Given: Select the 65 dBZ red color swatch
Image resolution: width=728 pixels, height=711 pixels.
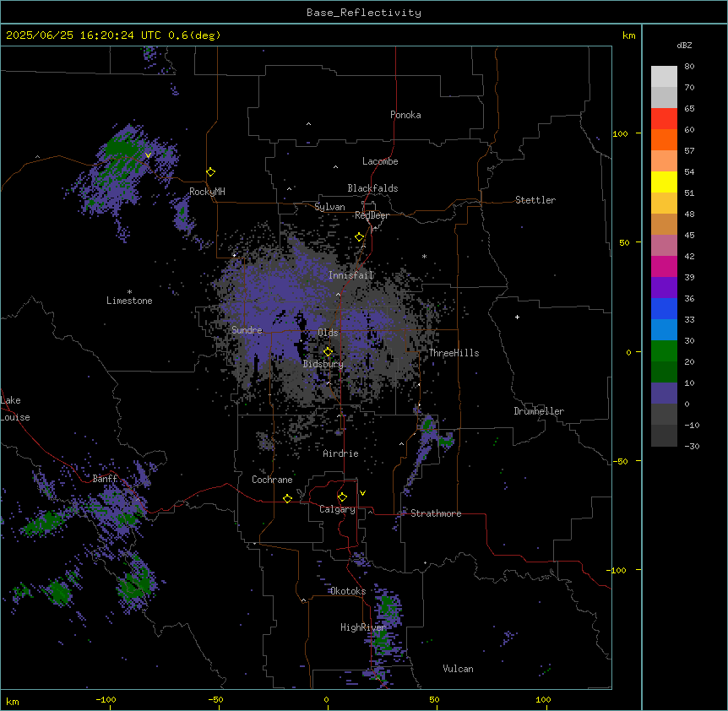Looking at the screenshot, I should click(664, 118).
